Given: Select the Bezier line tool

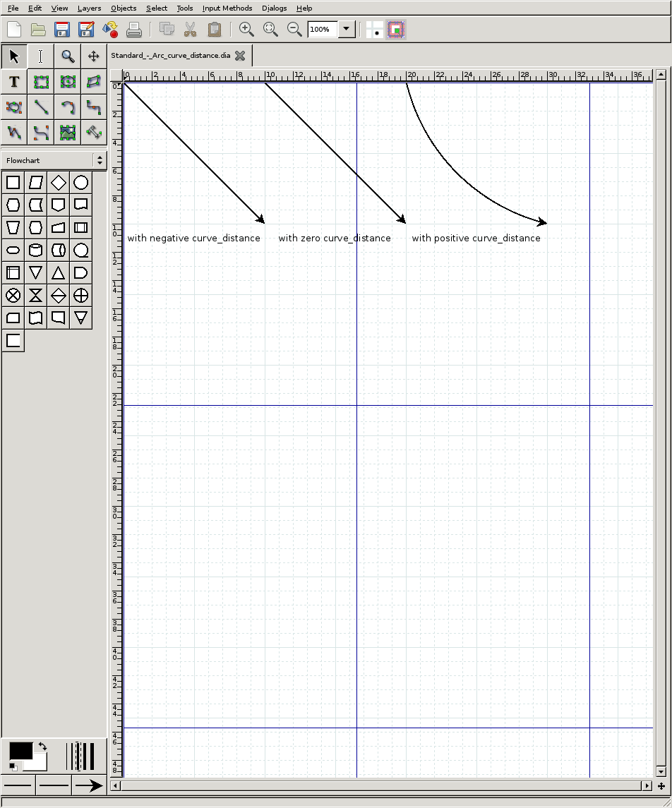Looking at the screenshot, I should pos(41,133).
